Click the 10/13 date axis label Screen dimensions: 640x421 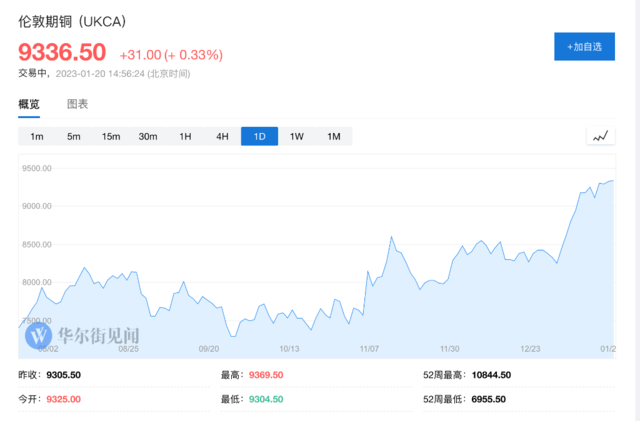pos(289,349)
